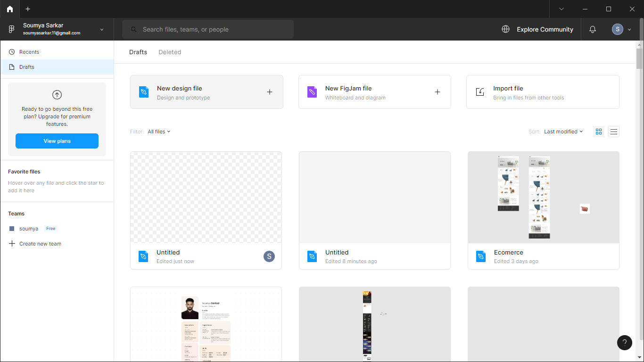Click the Figma logo beside Soumya Sarkar
This screenshot has height=362, width=644.
point(12,29)
